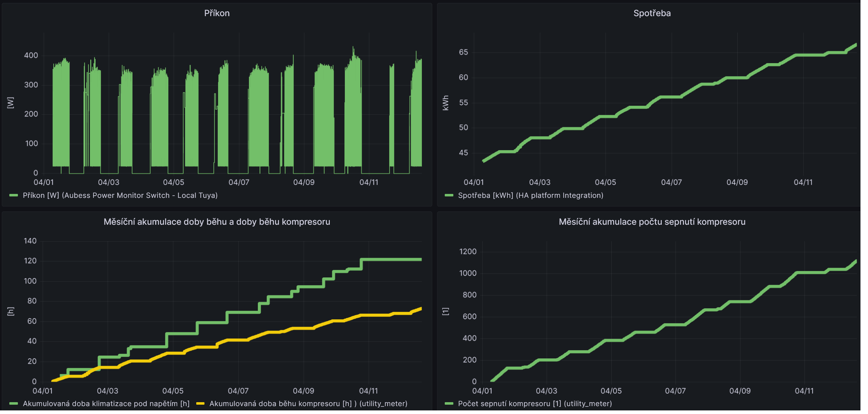
Task: Toggle the Akumulovaná doba běhu kompresoru legend
Action: pyautogui.click(x=308, y=404)
